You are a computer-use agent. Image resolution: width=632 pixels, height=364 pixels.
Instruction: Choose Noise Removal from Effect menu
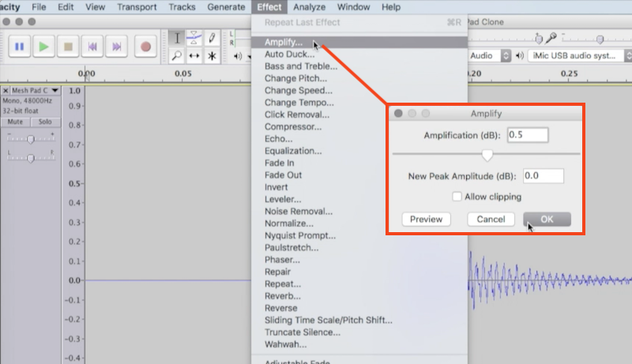coord(299,212)
